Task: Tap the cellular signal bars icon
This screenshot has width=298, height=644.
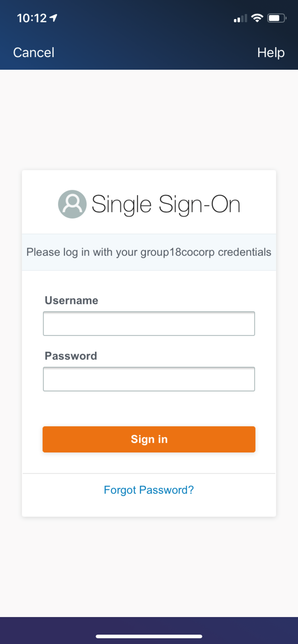Action: pyautogui.click(x=240, y=18)
